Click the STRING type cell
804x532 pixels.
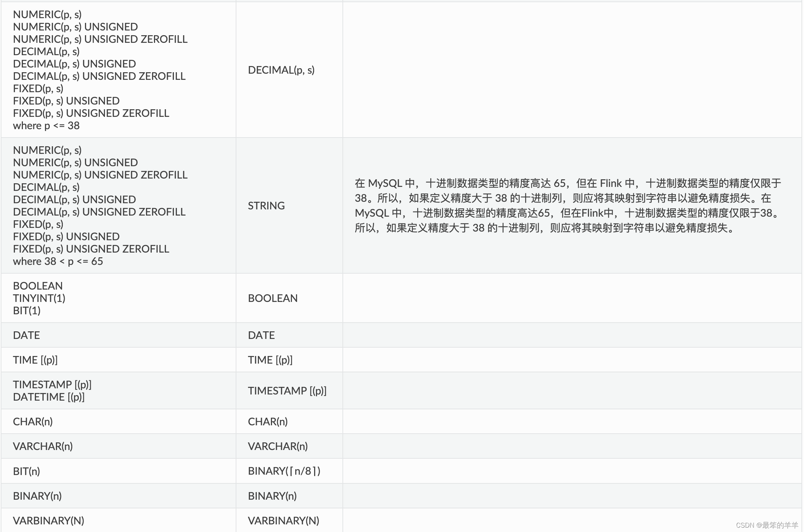(x=266, y=206)
